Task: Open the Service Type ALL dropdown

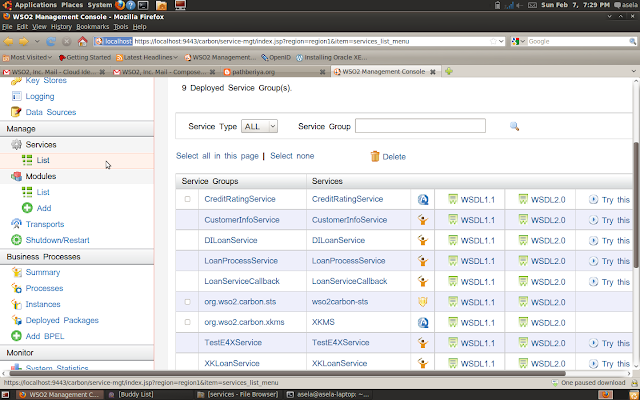Action: [x=260, y=126]
